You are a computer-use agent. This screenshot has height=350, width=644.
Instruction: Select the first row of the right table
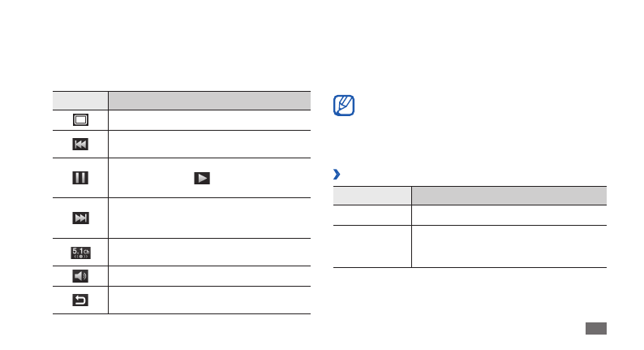click(470, 214)
